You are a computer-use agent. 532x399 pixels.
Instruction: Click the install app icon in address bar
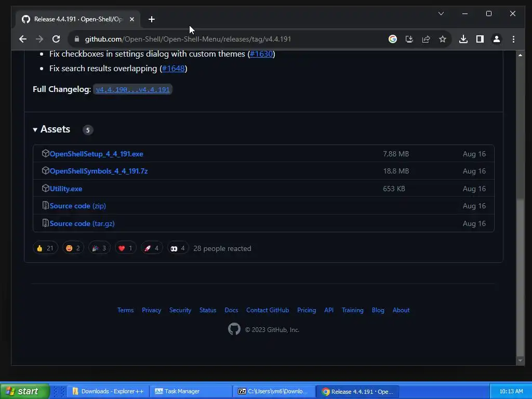409,39
